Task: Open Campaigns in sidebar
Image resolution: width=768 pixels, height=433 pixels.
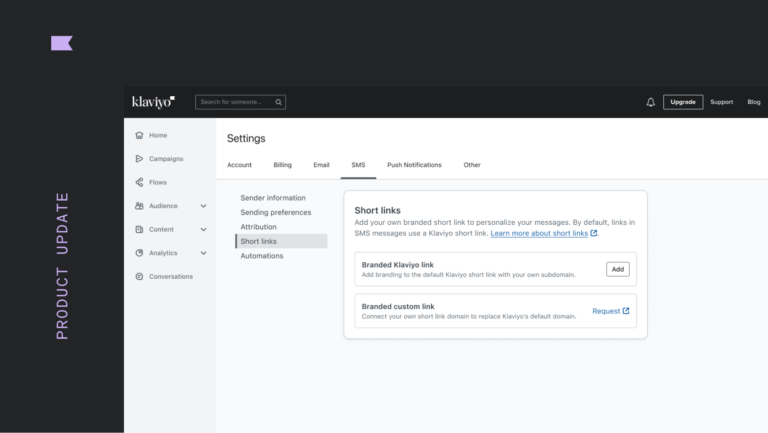Action: click(166, 159)
